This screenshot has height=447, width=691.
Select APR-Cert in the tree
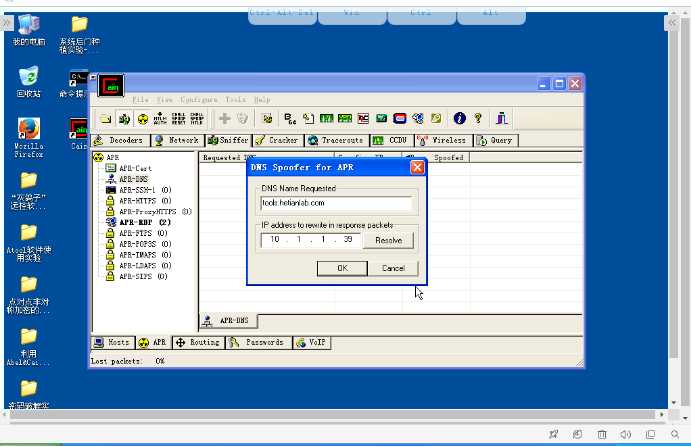click(x=129, y=168)
